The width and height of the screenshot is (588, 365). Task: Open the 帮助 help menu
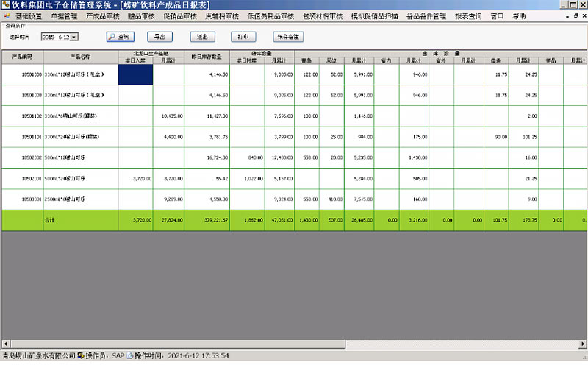[x=519, y=15]
